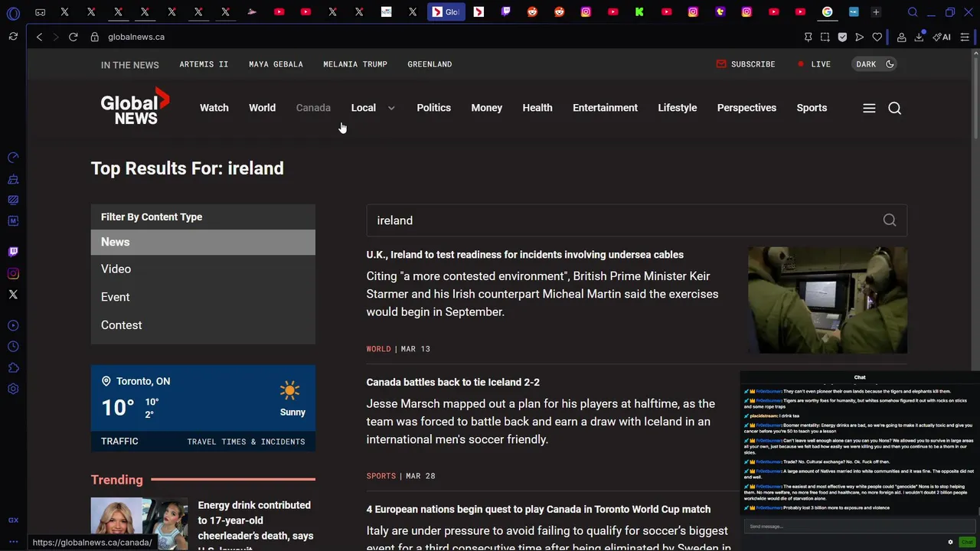This screenshot has width=980, height=551.
Task: Open the AI assistant button
Action: [942, 37]
